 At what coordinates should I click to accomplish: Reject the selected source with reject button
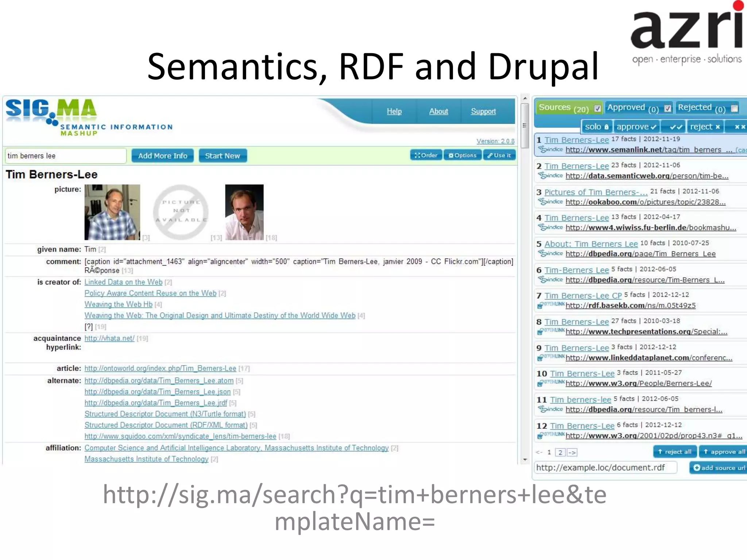point(705,127)
